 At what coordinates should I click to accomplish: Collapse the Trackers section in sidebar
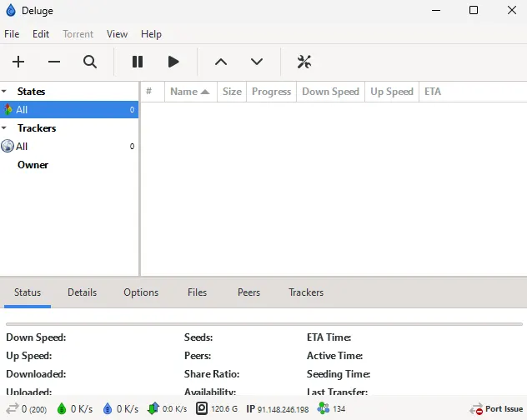5,128
